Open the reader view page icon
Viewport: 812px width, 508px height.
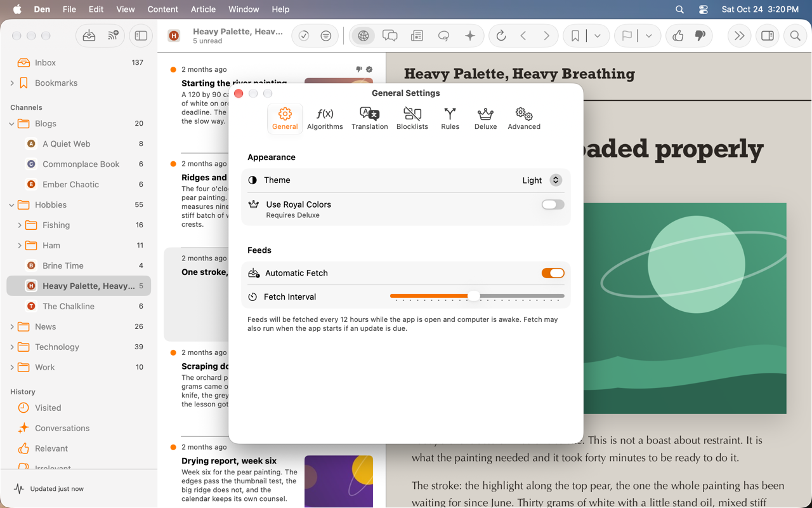(x=417, y=36)
